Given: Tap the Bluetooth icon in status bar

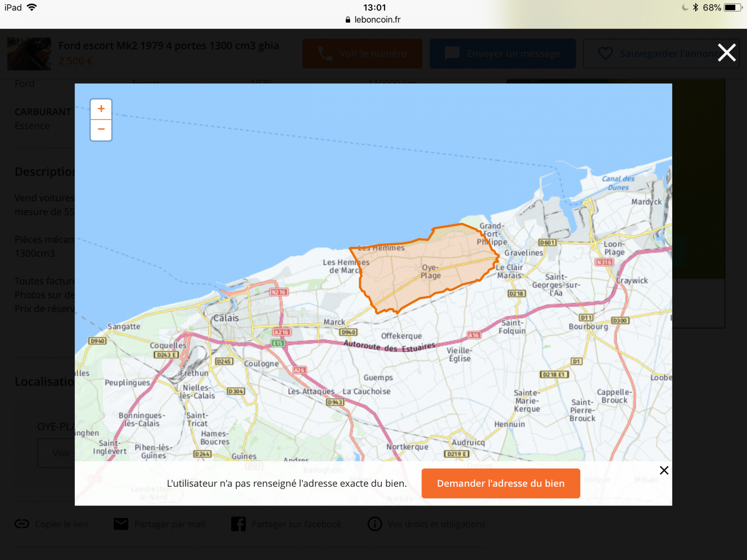Looking at the screenshot, I should (x=695, y=7).
